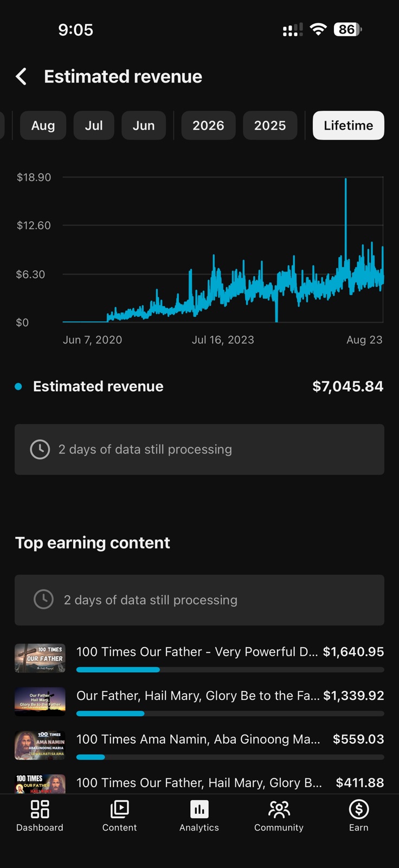
Task: Tap the clock icon under Top earning content
Action: coord(43,599)
